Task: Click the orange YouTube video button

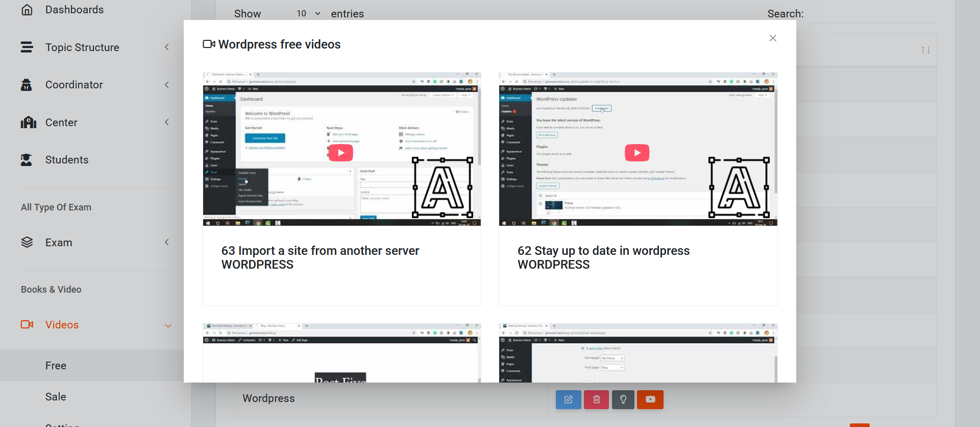Action: [650, 399]
